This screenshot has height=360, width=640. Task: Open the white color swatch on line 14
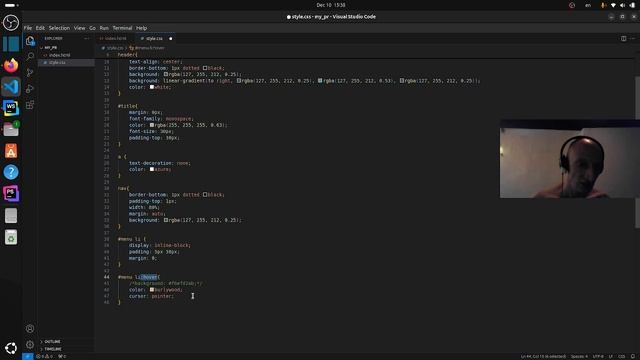152,87
